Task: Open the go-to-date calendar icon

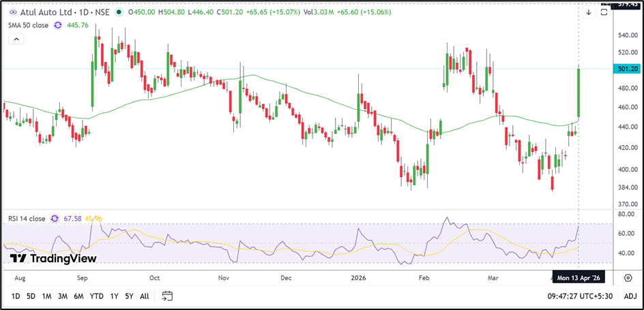Action: coord(167,296)
